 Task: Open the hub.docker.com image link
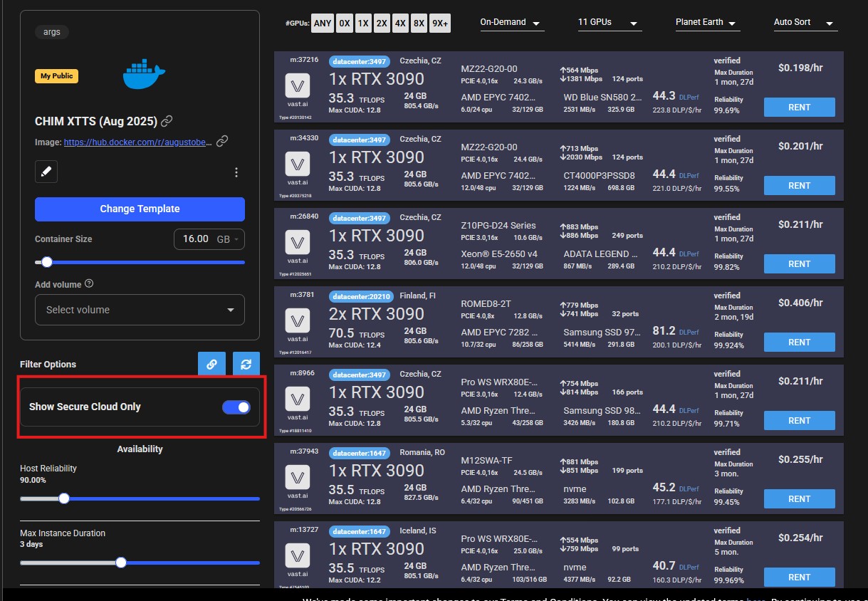(138, 142)
